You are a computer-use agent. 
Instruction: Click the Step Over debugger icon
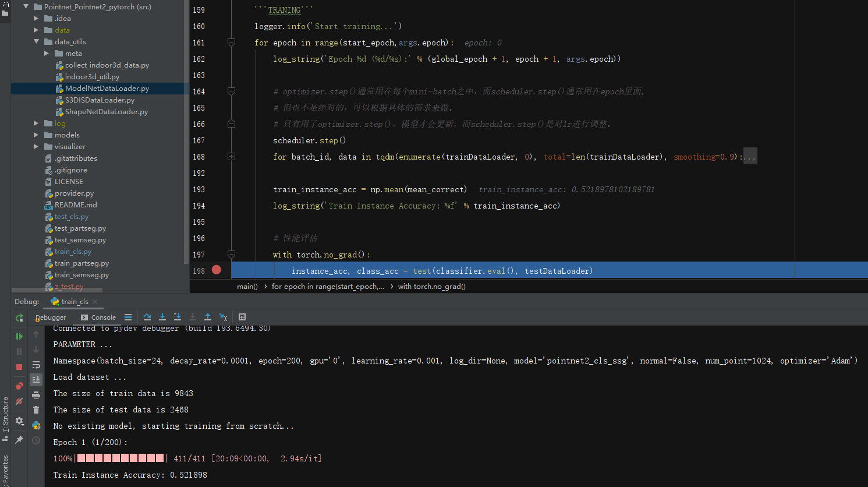(x=147, y=317)
